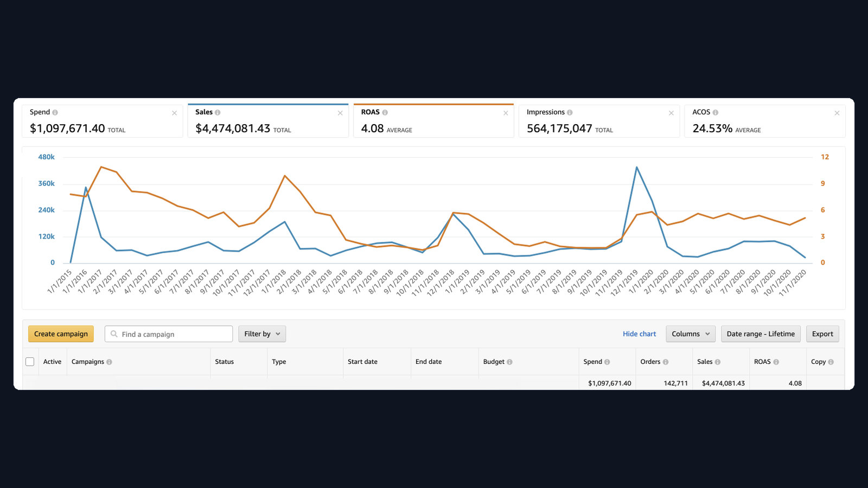The height and width of the screenshot is (488, 868).
Task: Click the Hide chart link
Action: (x=639, y=334)
